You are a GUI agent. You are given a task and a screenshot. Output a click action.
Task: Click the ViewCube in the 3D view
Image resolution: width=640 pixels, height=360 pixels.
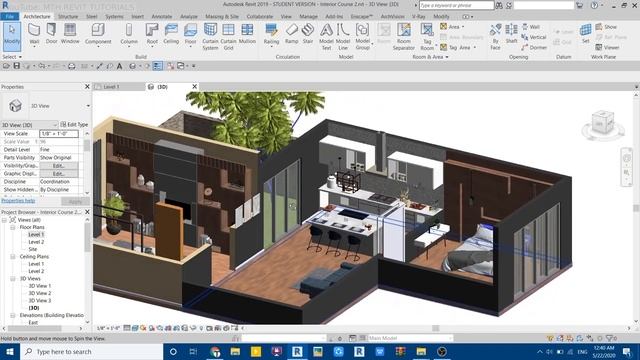pos(603,123)
